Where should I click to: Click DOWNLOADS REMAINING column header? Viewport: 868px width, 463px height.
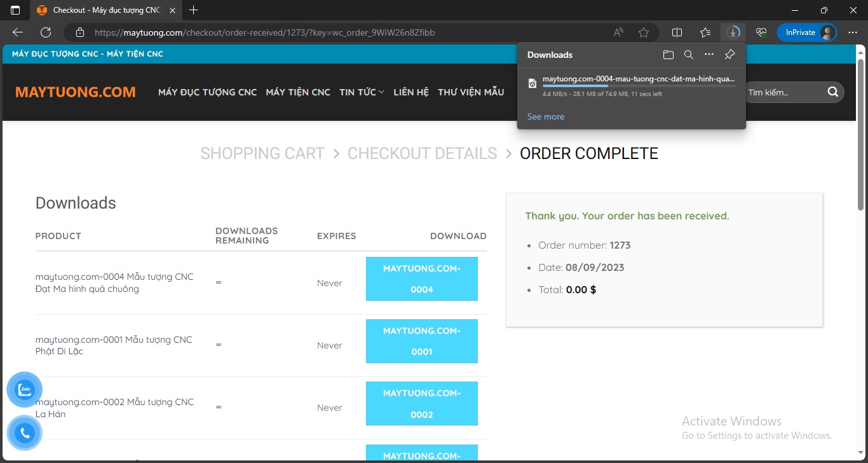[247, 235]
